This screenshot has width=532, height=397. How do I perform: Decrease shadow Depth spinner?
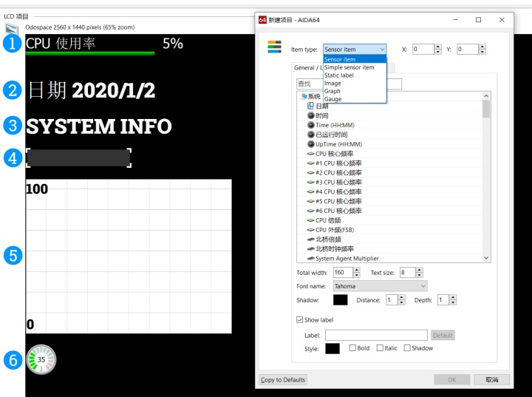click(x=453, y=302)
